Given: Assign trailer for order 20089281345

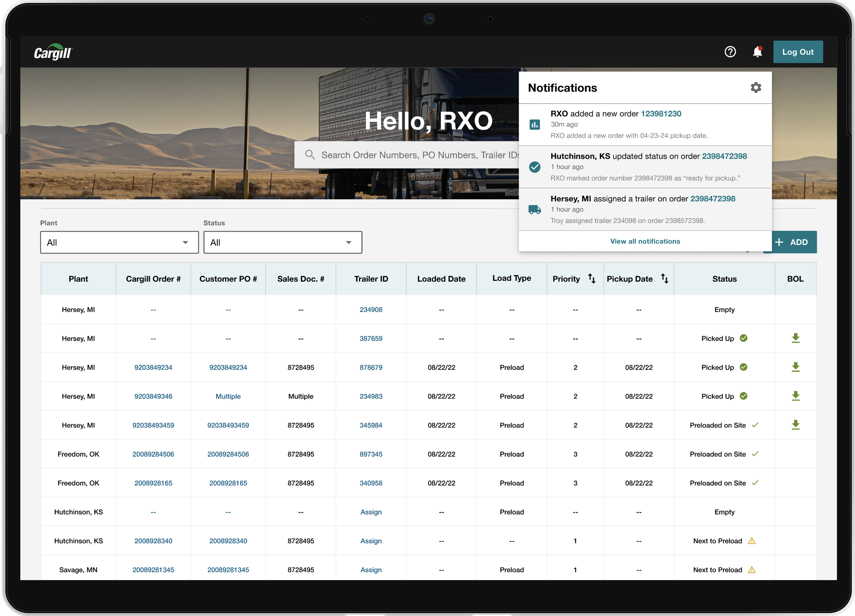Looking at the screenshot, I should (371, 570).
